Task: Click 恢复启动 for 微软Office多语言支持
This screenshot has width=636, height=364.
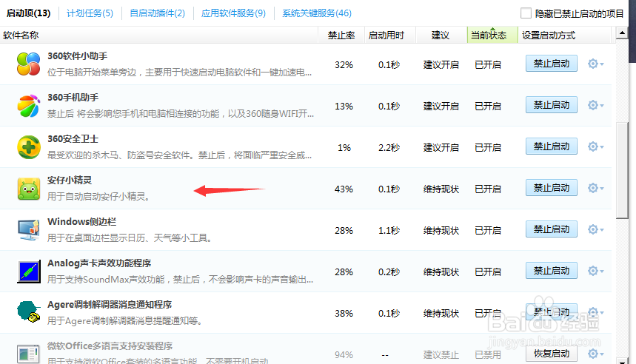Action: pos(552,354)
